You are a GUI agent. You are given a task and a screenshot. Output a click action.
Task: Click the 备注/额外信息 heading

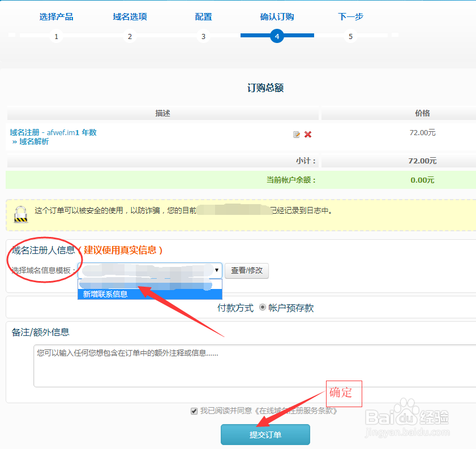click(x=40, y=332)
